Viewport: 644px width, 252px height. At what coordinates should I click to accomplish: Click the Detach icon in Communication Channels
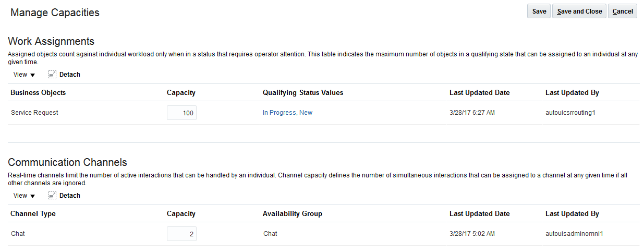pyautogui.click(x=52, y=196)
